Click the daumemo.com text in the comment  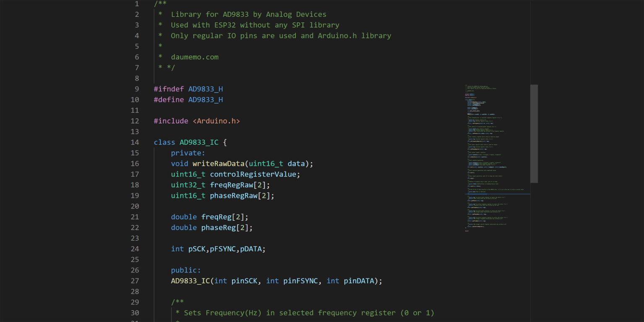tap(195, 57)
